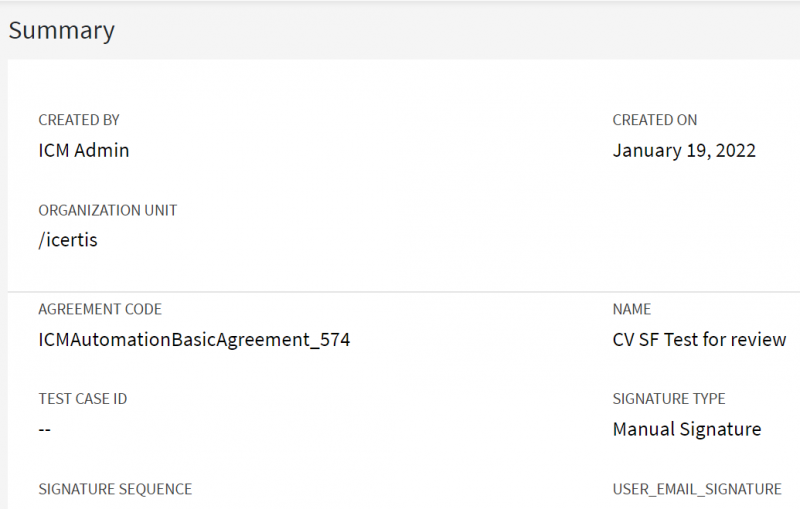Select the ICM Admin creator value
Image resolution: width=800 pixels, height=509 pixels.
tap(84, 151)
